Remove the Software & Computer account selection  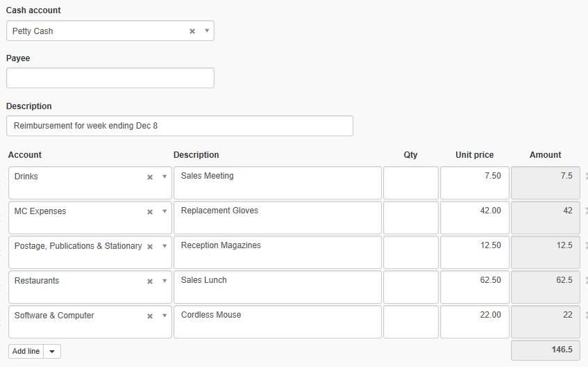coord(150,316)
